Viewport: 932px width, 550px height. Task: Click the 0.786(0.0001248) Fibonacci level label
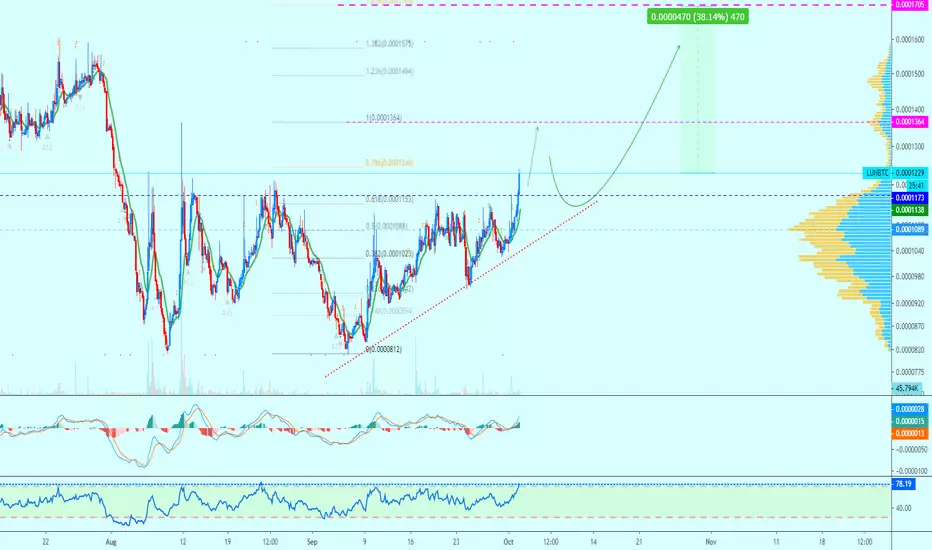click(389, 162)
